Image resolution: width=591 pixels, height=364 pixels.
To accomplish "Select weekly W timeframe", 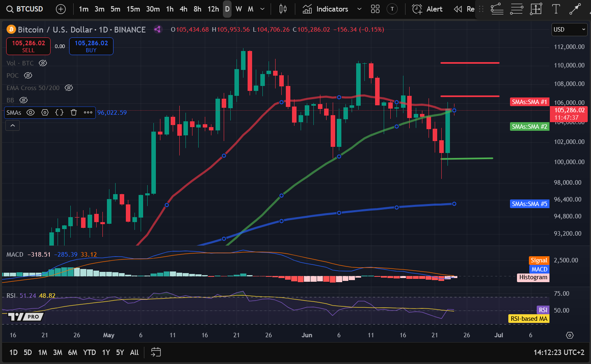I will coord(239,9).
